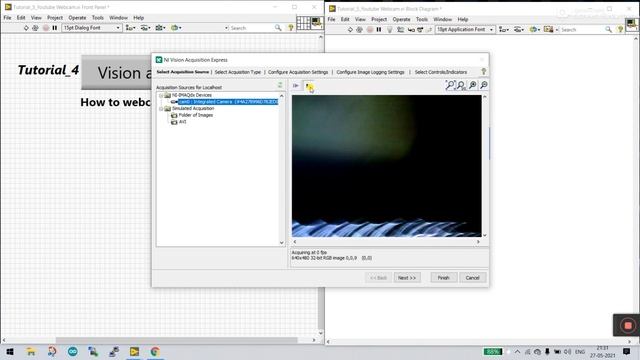Screen dimensions: 640x360
Task: Open help via lightbulb in Vision Acquisition dialog
Action: 484,71
